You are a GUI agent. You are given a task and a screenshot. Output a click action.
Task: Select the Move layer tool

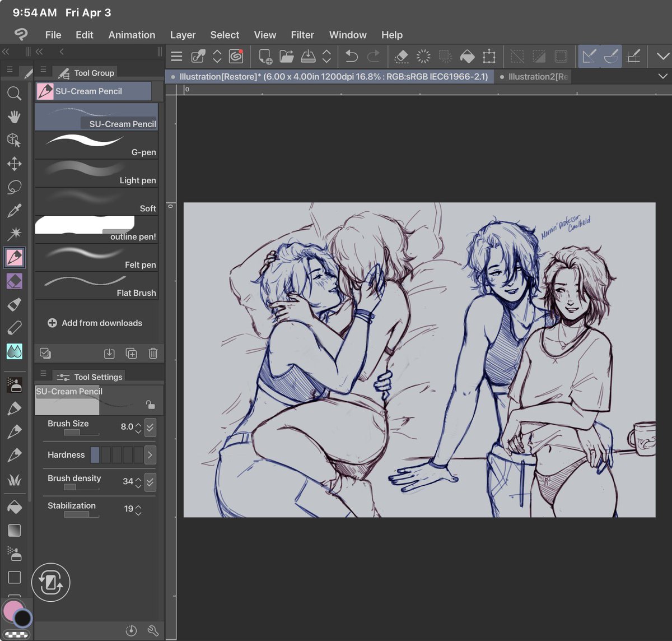(x=14, y=164)
